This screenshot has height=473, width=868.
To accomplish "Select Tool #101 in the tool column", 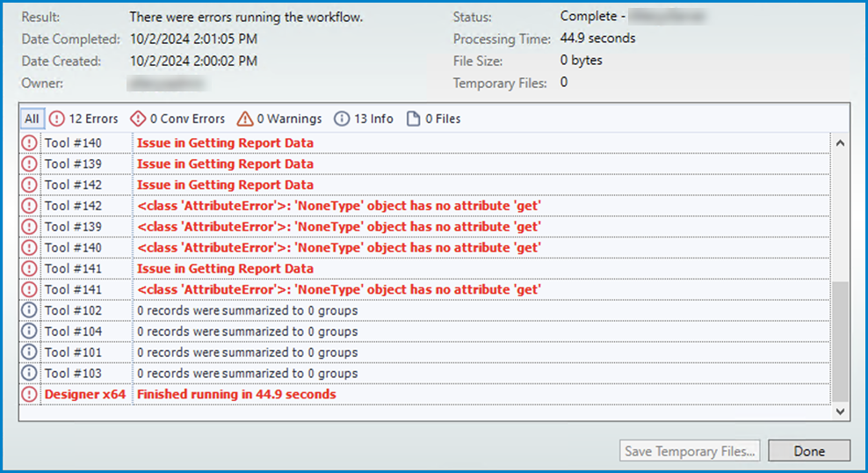I will [73, 353].
